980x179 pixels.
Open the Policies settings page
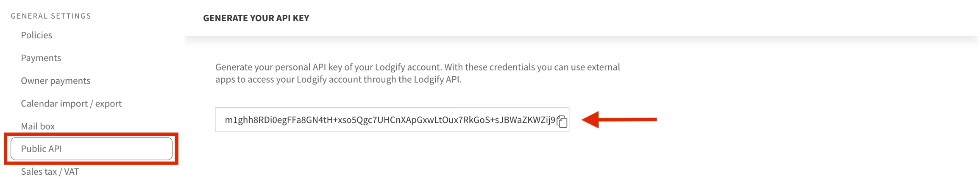click(x=36, y=35)
